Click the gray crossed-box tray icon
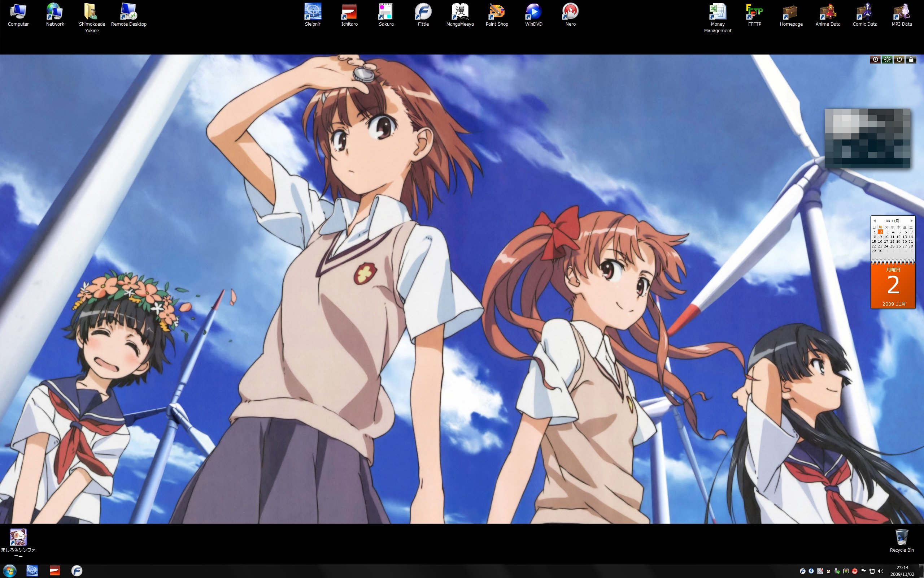Image resolution: width=924 pixels, height=578 pixels. click(x=820, y=571)
